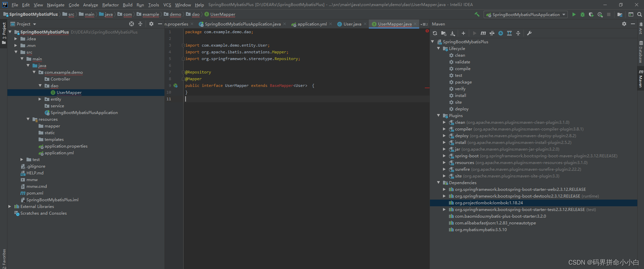Hide the Project tool window
Viewport: 644px width, 269px height.
(160, 24)
